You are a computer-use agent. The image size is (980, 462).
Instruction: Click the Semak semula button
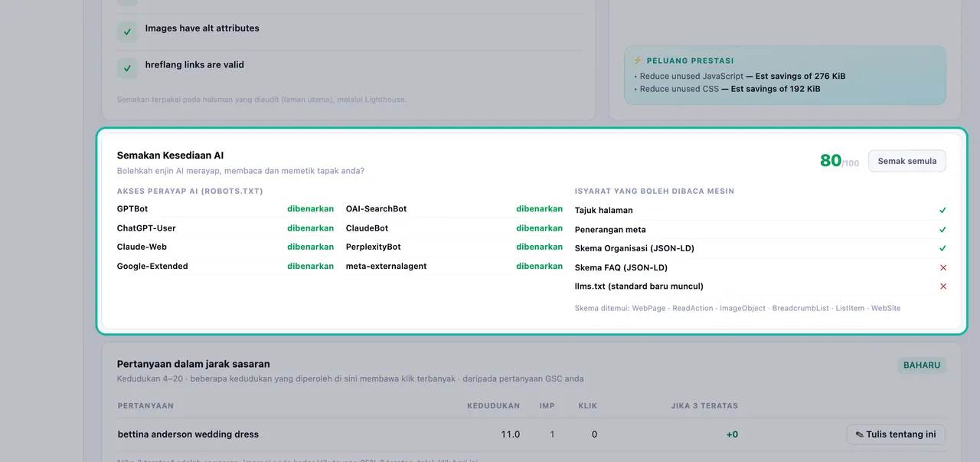point(907,161)
